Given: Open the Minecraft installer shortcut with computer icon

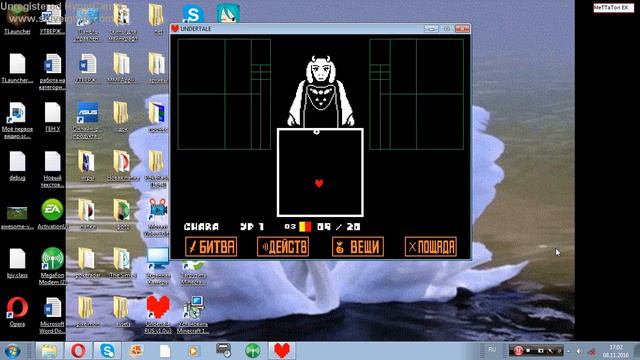Looking at the screenshot, I should tap(193, 314).
